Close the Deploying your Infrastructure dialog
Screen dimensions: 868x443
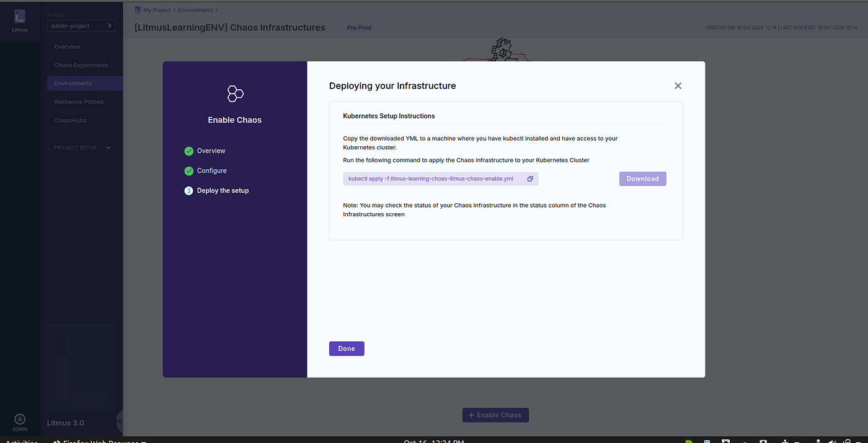[x=678, y=86]
